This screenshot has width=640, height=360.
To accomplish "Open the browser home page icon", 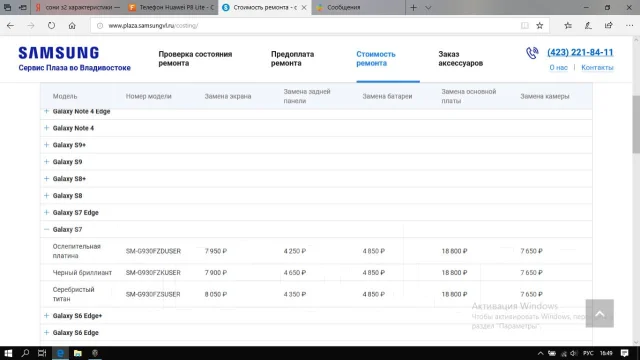I will pyautogui.click(x=72, y=25).
